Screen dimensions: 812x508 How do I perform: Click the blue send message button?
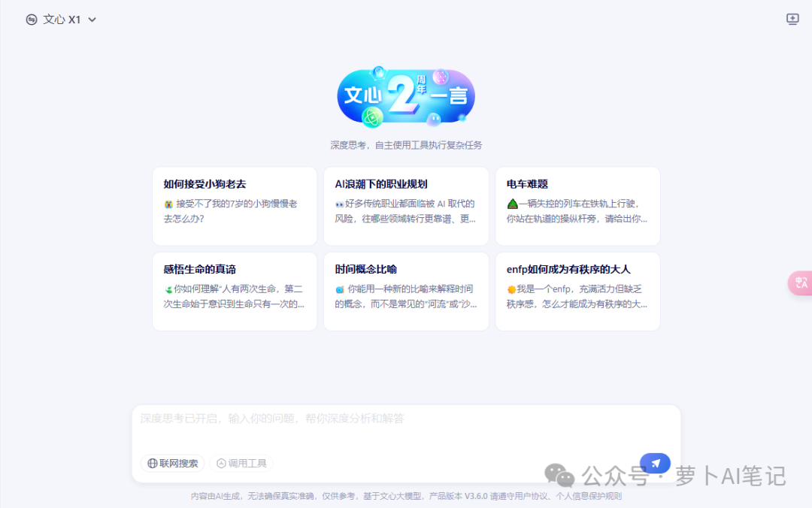tap(655, 463)
